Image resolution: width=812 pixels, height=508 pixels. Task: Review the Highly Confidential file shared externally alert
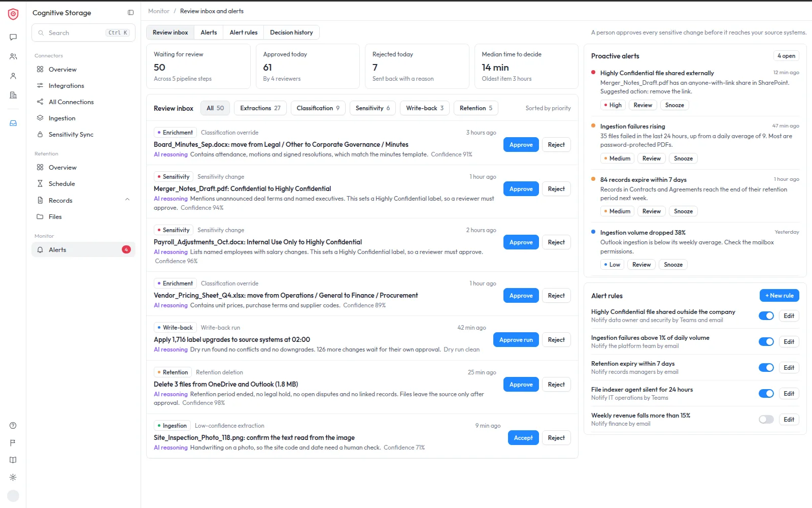click(x=643, y=105)
